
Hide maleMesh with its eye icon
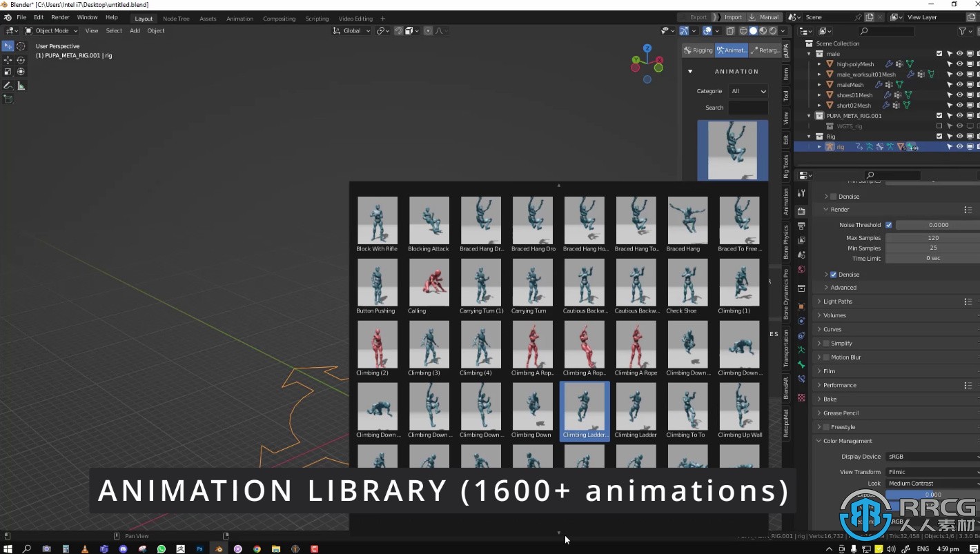click(959, 85)
